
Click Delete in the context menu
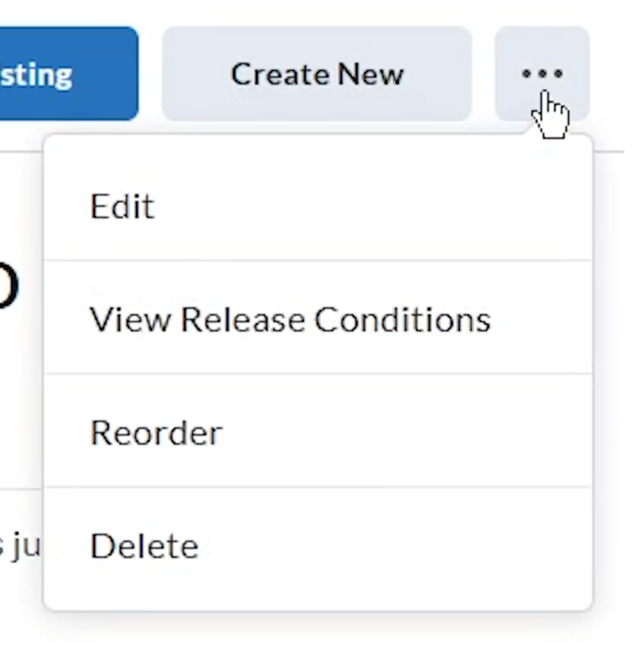click(144, 545)
